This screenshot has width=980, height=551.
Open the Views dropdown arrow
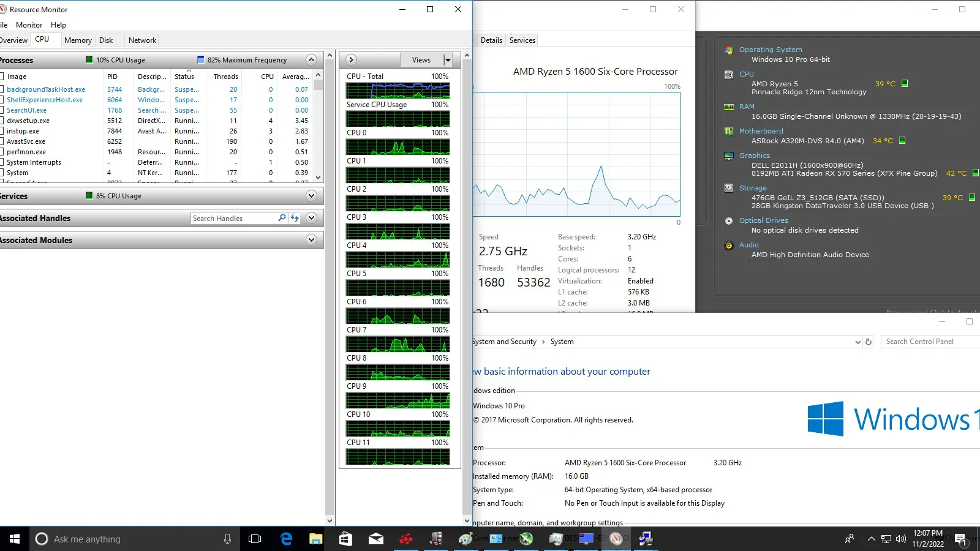[448, 60]
